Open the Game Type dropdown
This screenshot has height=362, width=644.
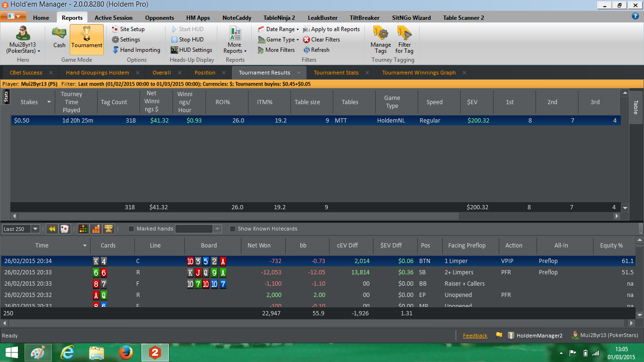click(278, 40)
